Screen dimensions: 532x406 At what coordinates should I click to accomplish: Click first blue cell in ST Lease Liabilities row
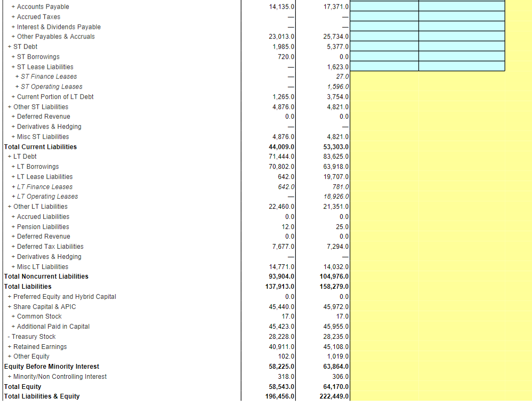tap(384, 67)
